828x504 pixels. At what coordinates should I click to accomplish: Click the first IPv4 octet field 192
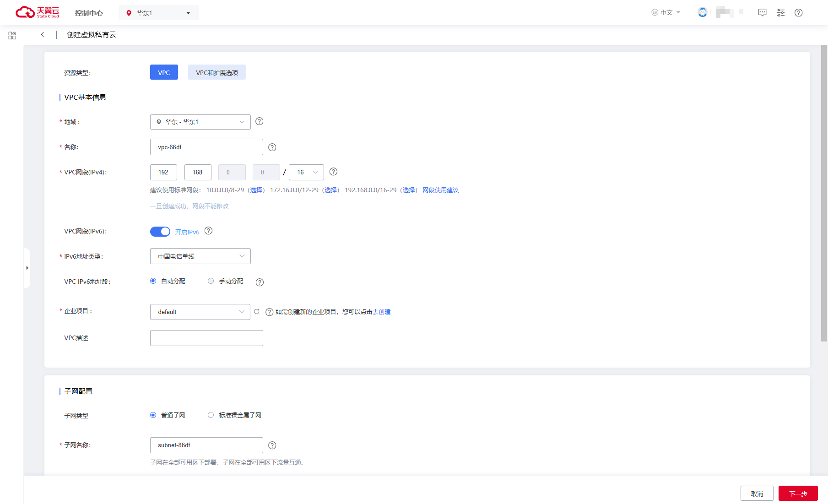pos(163,172)
